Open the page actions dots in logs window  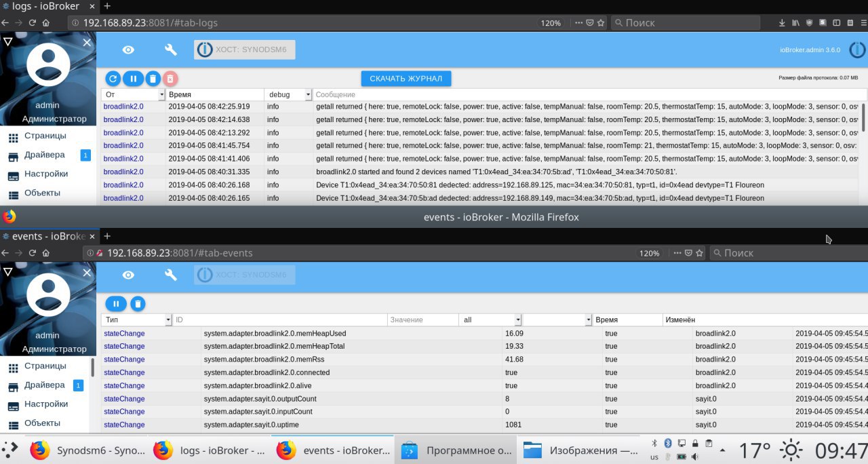578,22
